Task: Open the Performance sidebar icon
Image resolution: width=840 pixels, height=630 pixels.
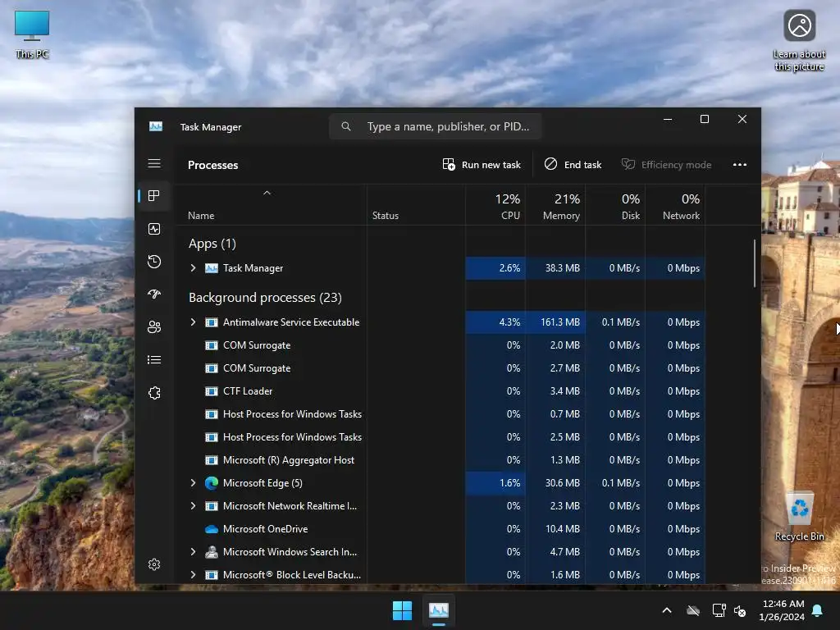Action: point(154,229)
